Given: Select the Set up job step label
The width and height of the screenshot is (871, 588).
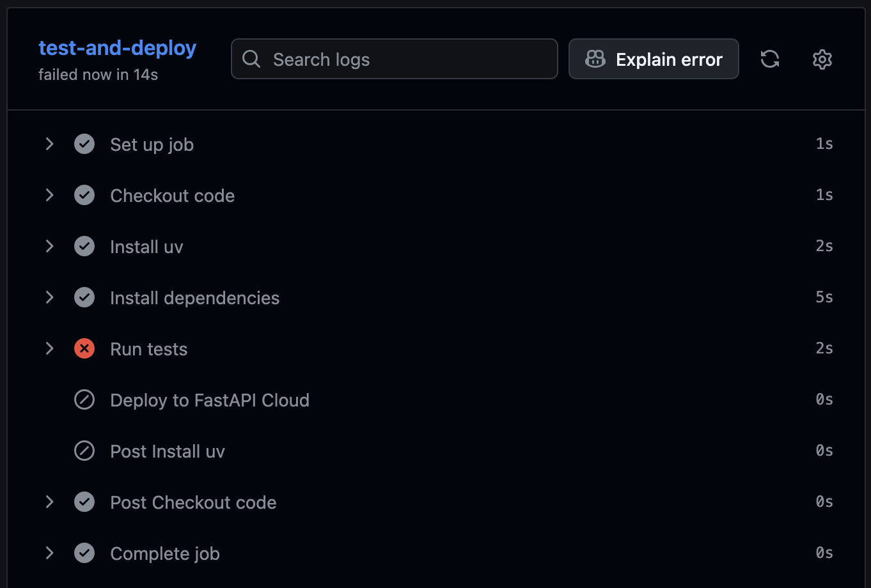Looking at the screenshot, I should click(x=152, y=145).
